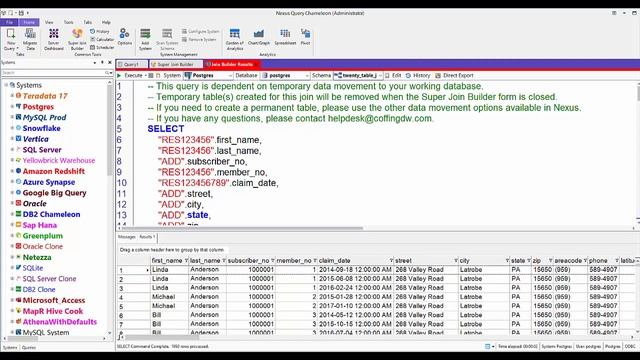Select the Join Builder Results tab
Viewport: 640px width, 360px height.
232,64
